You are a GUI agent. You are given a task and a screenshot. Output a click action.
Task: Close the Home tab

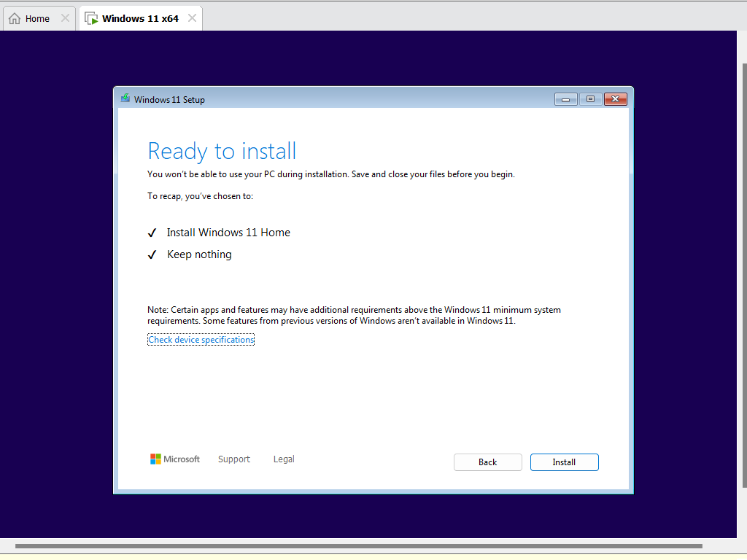(65, 18)
